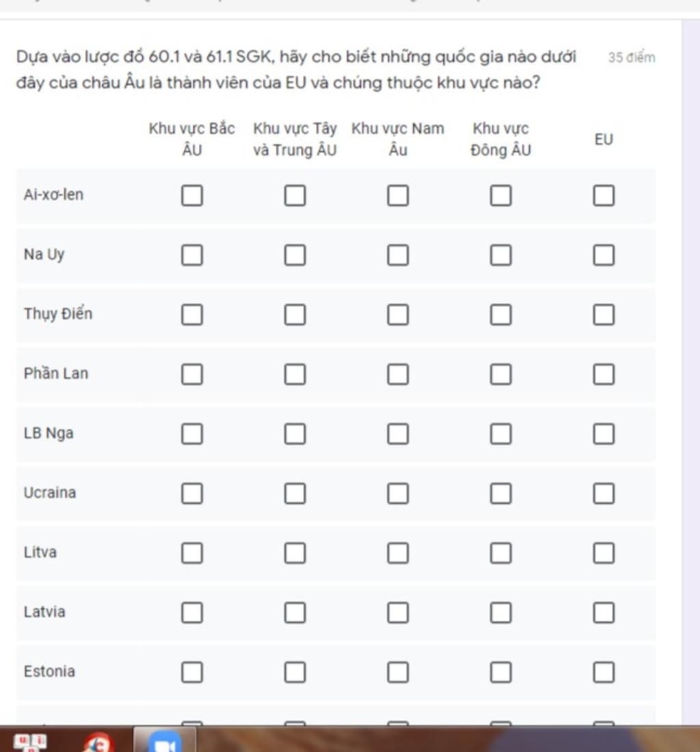Tick Khu vực Bắc Âu for Estonia
Screen dimensions: 700x752
pyautogui.click(x=192, y=672)
